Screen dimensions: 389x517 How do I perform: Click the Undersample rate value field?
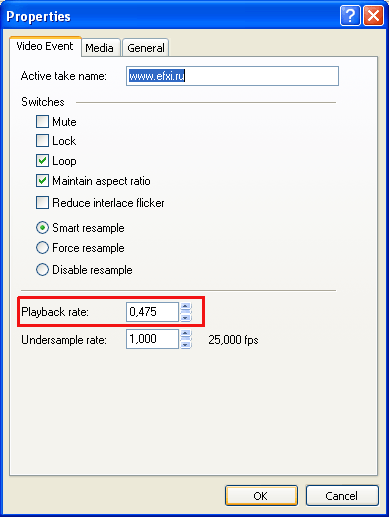(152, 339)
